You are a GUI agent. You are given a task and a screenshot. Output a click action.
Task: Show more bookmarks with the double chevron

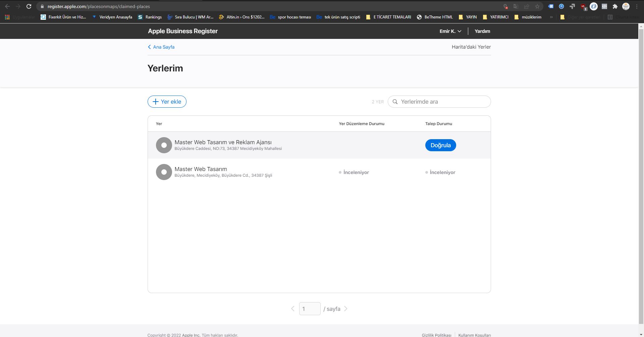pyautogui.click(x=551, y=17)
